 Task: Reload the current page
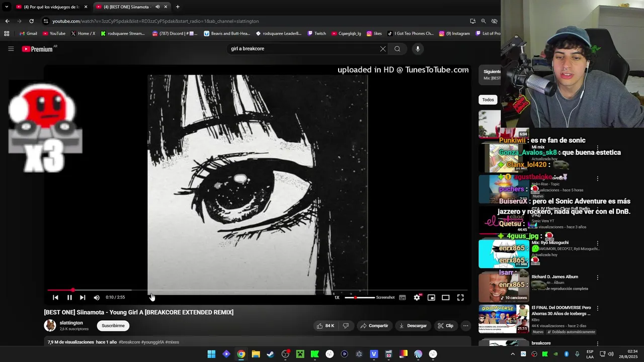31,21
